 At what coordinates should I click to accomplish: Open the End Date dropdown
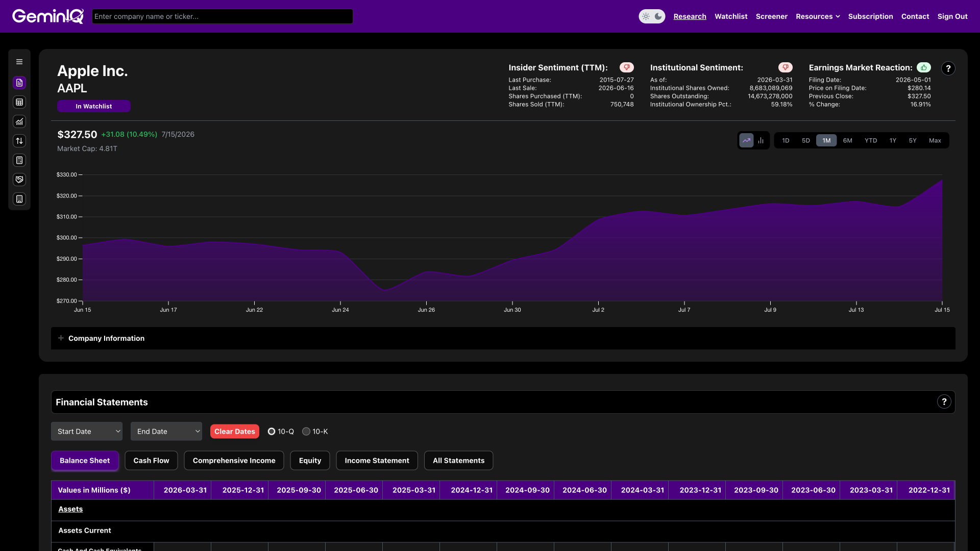[166, 432]
